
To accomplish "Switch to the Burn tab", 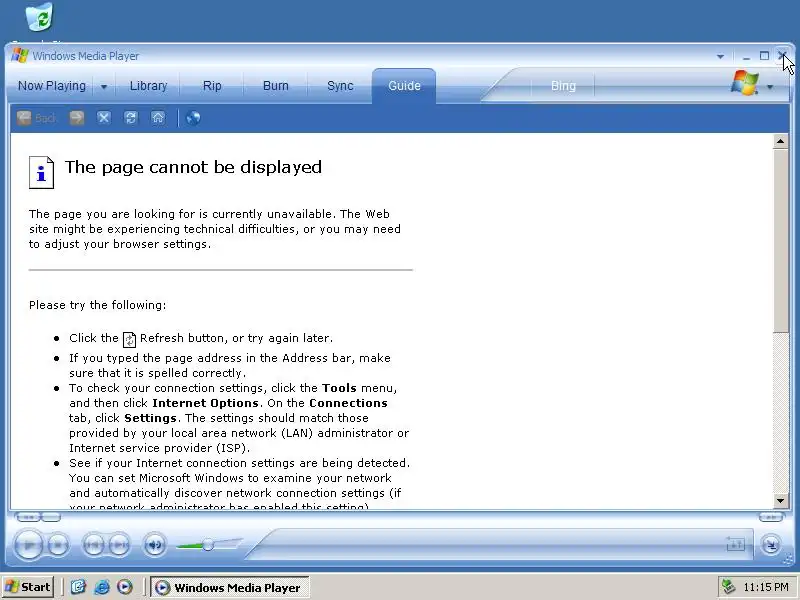I will pyautogui.click(x=276, y=86).
